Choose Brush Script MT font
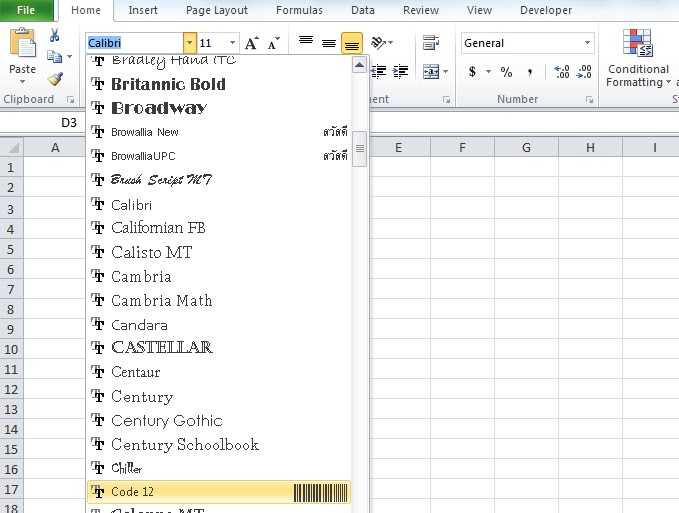This screenshot has width=679, height=513. [219, 180]
